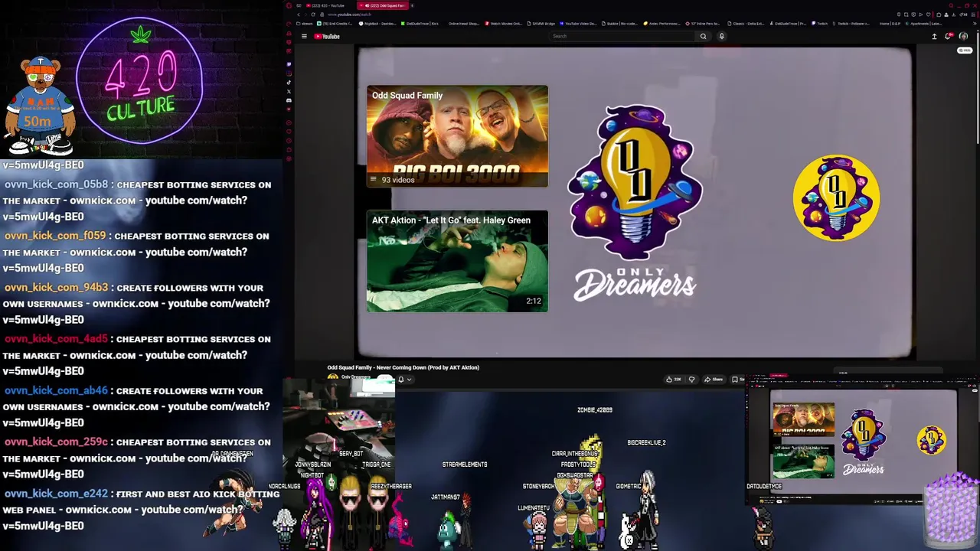This screenshot has height=551, width=980.
Task: Click the 420 Culture neon sign
Action: tap(140, 80)
